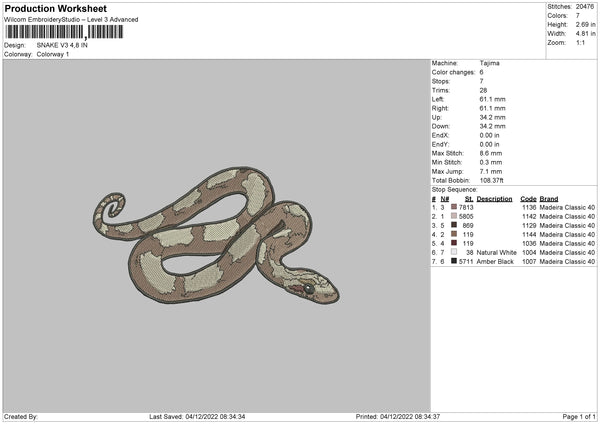Click the Production Worksheet title

[55, 8]
